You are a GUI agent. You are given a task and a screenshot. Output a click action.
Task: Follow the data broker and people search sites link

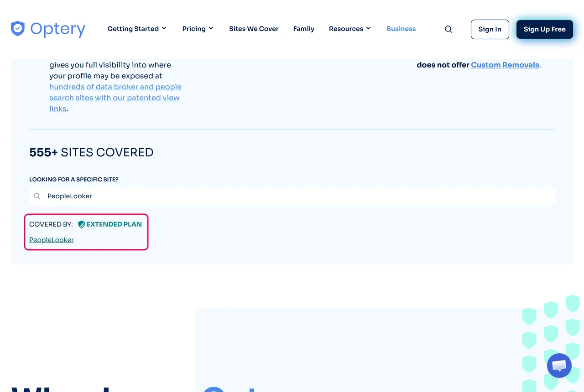coord(115,98)
